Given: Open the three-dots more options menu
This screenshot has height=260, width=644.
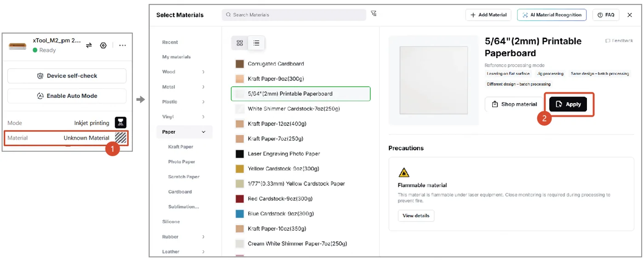Looking at the screenshot, I should tap(122, 45).
